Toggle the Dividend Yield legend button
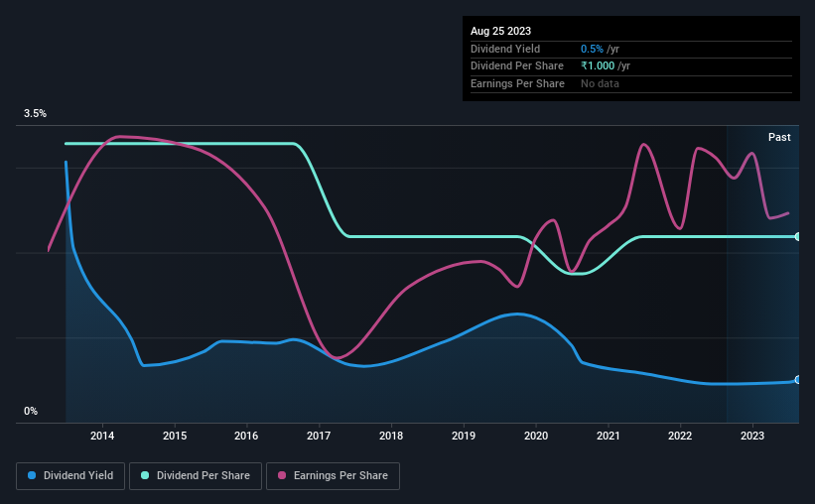The width and height of the screenshot is (815, 504). 70,475
